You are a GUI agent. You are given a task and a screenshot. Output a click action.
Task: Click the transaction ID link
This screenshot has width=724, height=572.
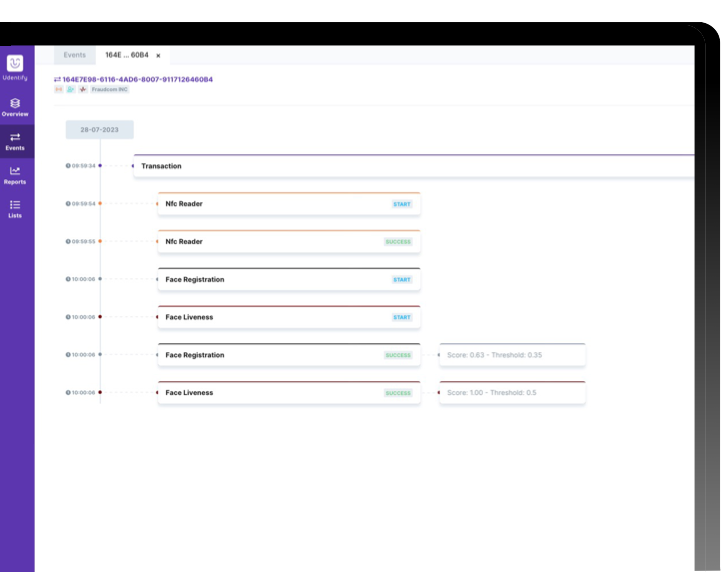137,79
